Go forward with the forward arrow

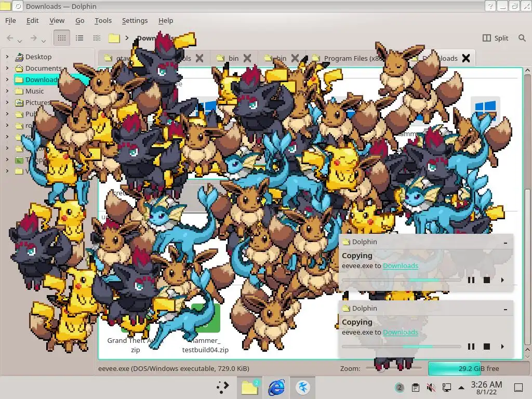(x=33, y=37)
